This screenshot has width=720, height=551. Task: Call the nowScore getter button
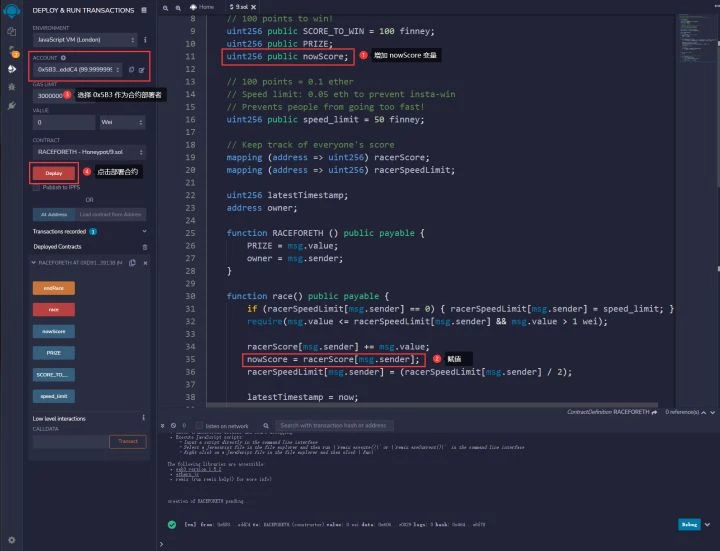coord(54,332)
